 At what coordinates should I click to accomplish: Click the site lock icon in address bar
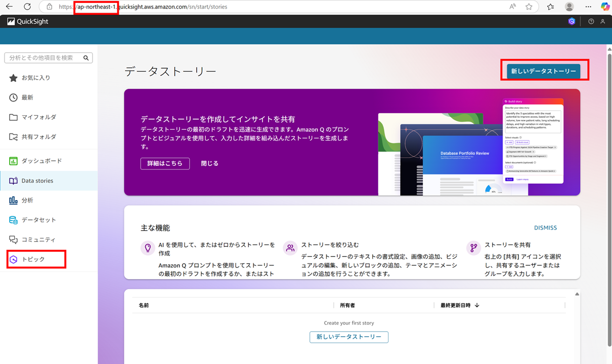click(x=49, y=7)
